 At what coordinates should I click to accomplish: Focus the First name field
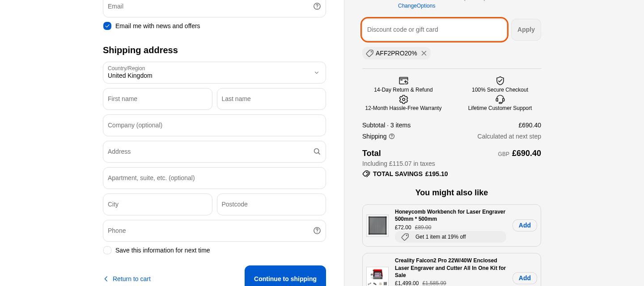pos(157,99)
